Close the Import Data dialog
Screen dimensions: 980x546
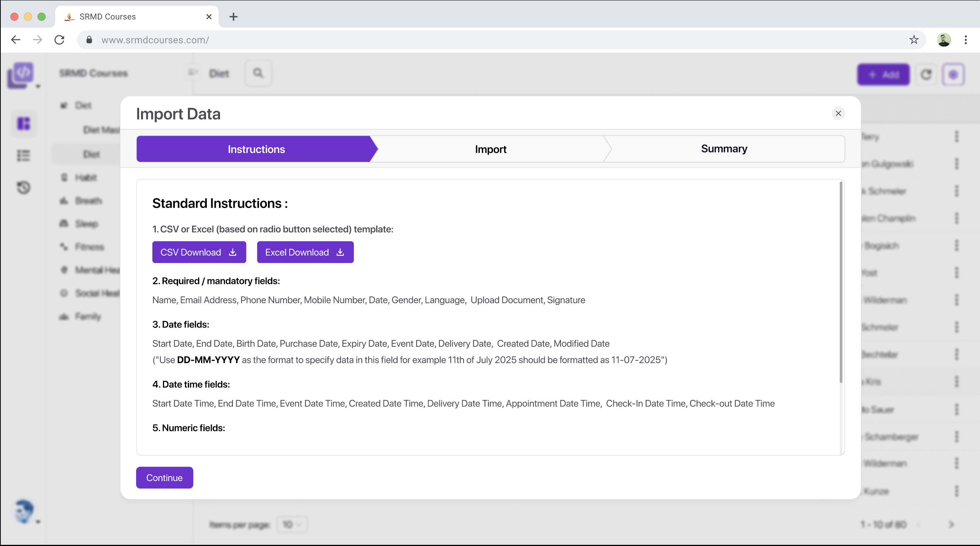pyautogui.click(x=838, y=113)
